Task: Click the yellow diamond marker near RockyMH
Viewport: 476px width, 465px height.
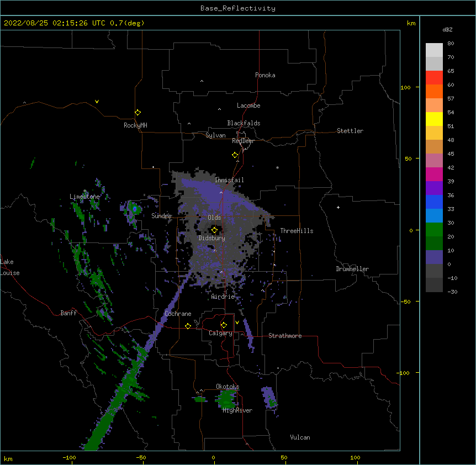Action: click(138, 113)
